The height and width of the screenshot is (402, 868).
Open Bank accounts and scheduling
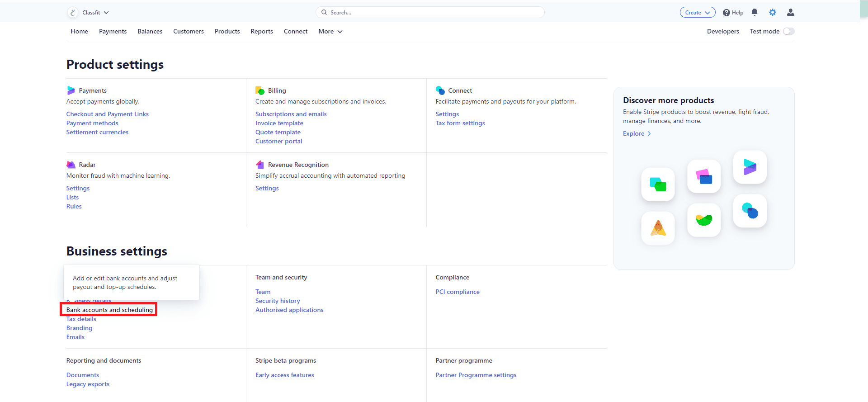click(x=109, y=310)
